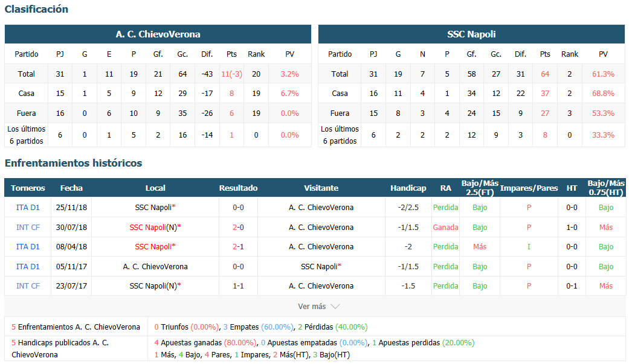632x364 pixels.
Task: Click handicap -2/2.5 on 25/11/18 row
Action: [x=408, y=208]
